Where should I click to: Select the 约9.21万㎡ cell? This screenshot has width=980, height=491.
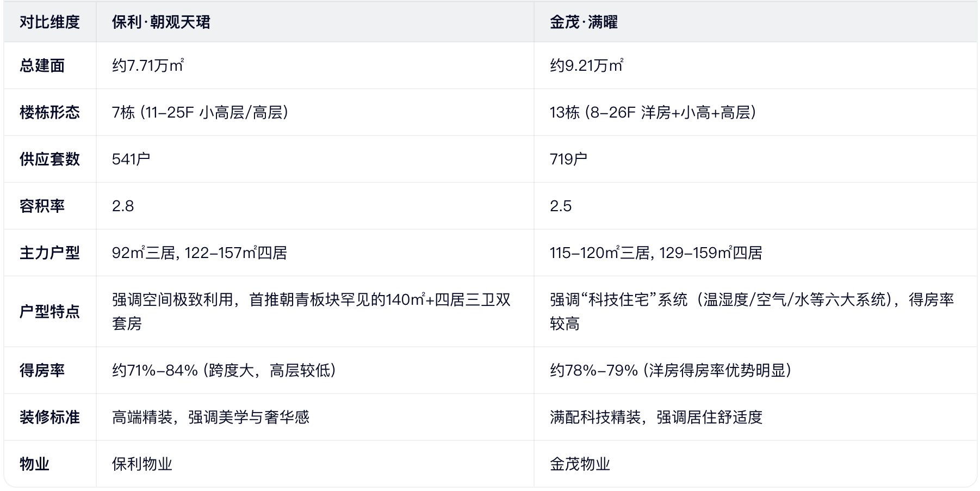tap(586, 66)
